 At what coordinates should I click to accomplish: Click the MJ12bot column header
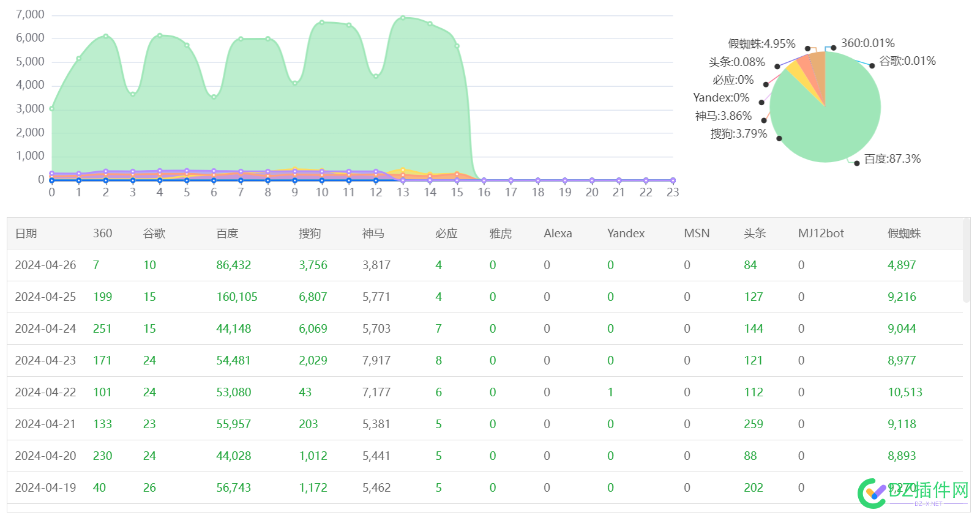click(821, 234)
